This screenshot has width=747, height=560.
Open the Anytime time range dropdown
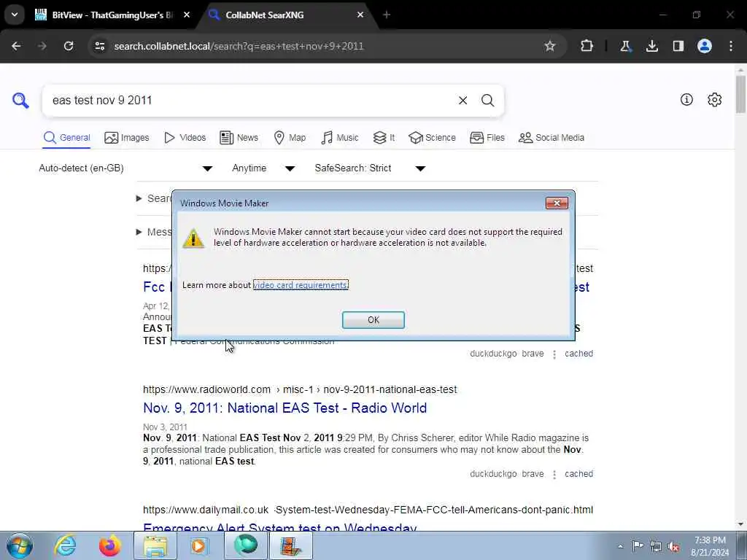coord(263,168)
